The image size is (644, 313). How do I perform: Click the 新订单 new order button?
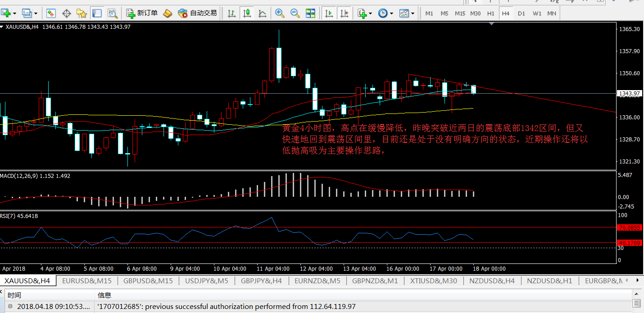142,14
